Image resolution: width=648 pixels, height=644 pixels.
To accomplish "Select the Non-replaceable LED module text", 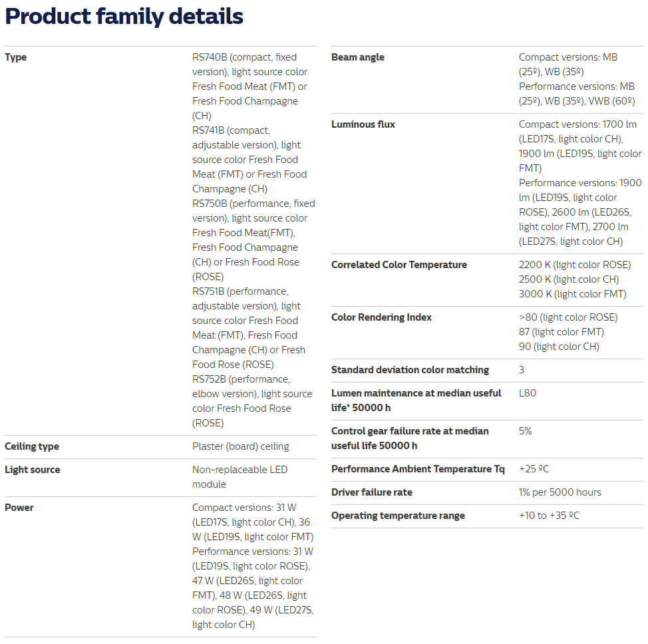I will coord(240,477).
